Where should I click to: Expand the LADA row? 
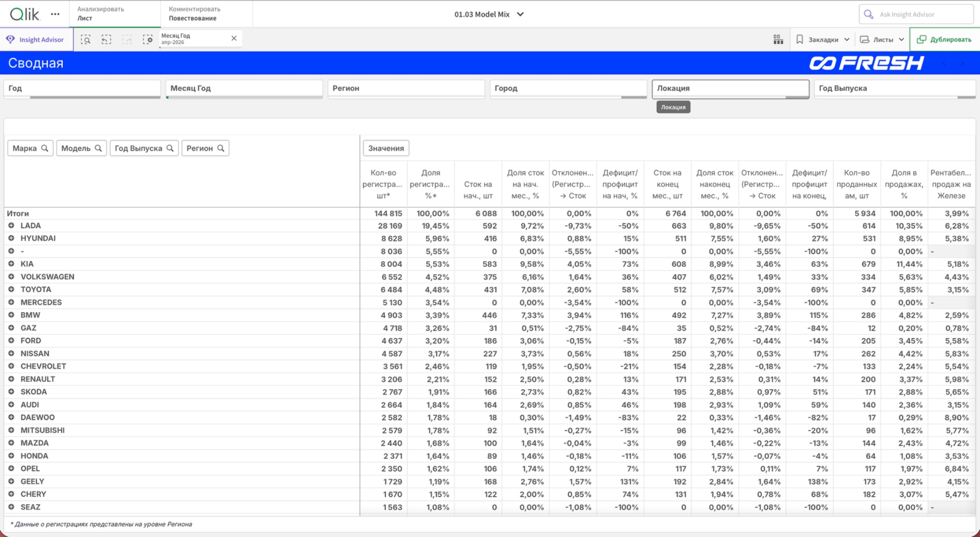click(11, 226)
